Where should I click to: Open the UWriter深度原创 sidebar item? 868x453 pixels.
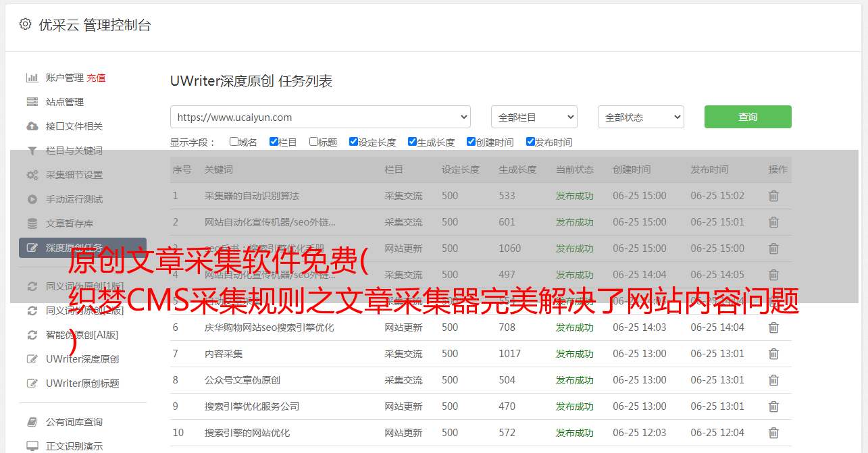tap(82, 359)
